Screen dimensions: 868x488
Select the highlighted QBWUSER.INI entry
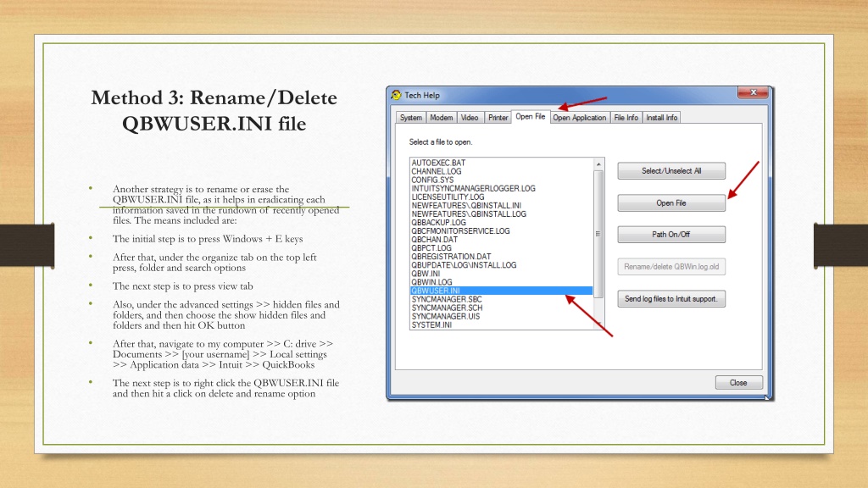(501, 291)
